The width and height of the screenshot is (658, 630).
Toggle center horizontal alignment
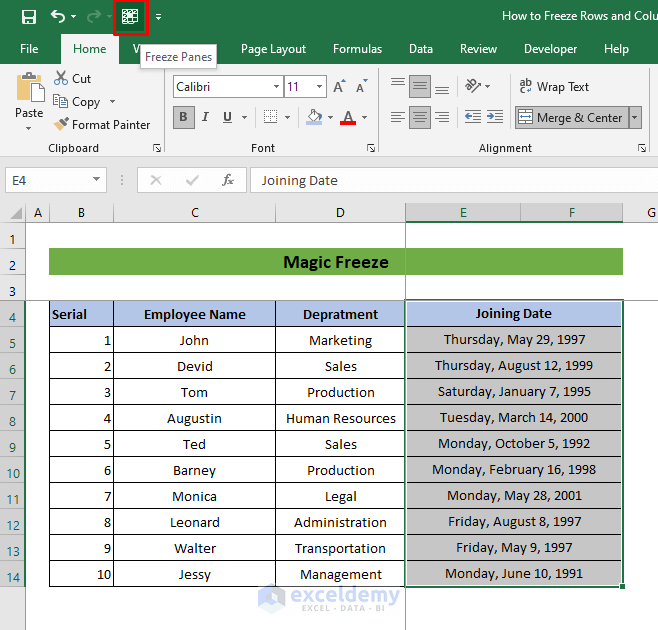pos(421,118)
